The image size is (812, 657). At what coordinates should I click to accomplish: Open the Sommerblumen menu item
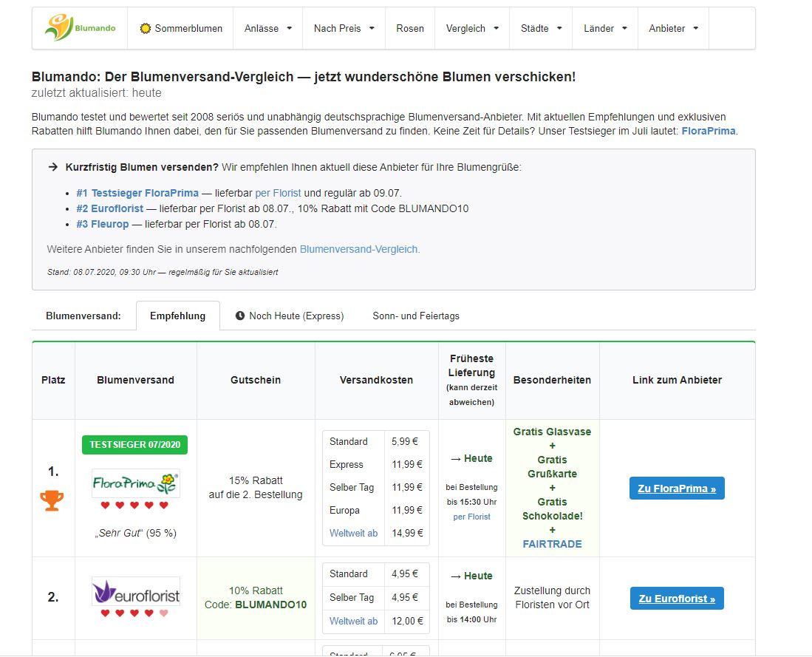click(x=181, y=29)
